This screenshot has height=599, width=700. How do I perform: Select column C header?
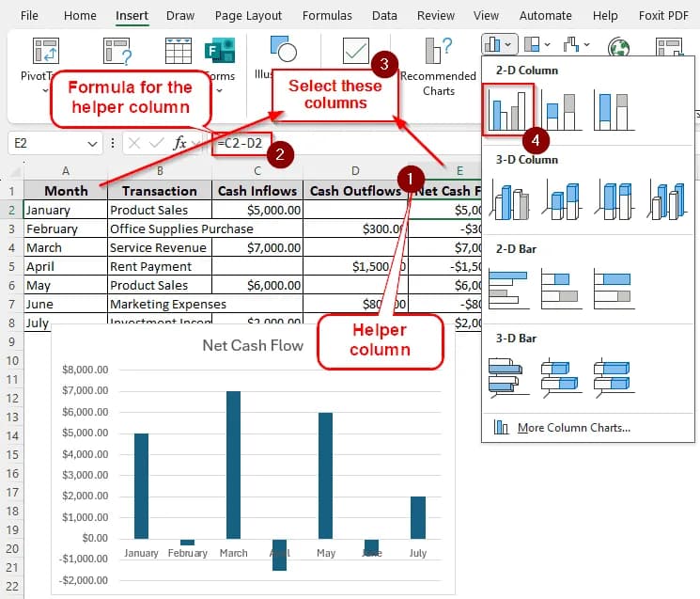[257, 170]
